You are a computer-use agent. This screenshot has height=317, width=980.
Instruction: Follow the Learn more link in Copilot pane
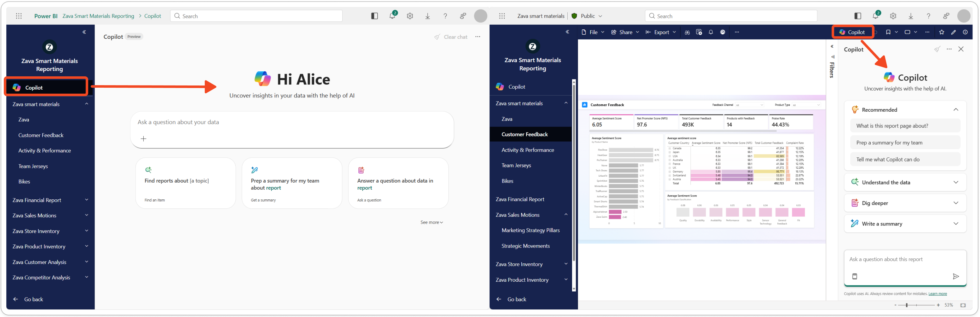(x=937, y=294)
